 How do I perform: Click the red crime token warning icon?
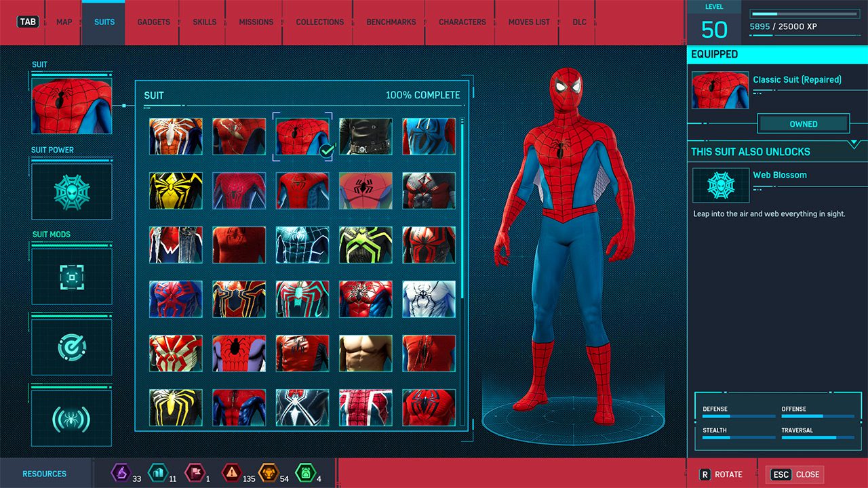[x=231, y=472]
